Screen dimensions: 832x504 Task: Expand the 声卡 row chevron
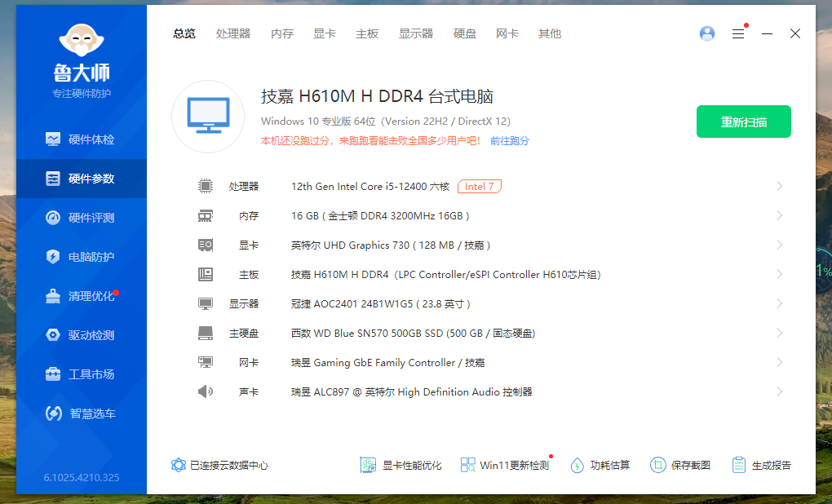point(780,391)
